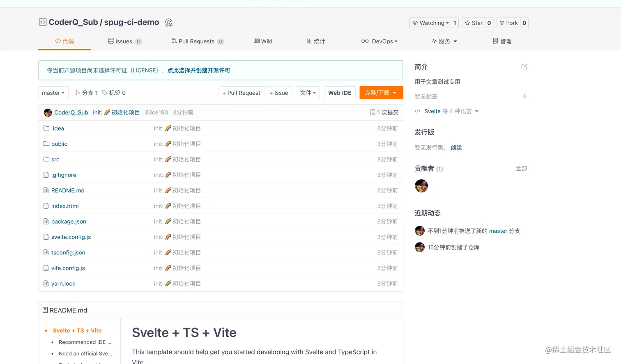Screen dimensions: 621x364
Task: Launch the Web IDE
Action: [x=340, y=93]
